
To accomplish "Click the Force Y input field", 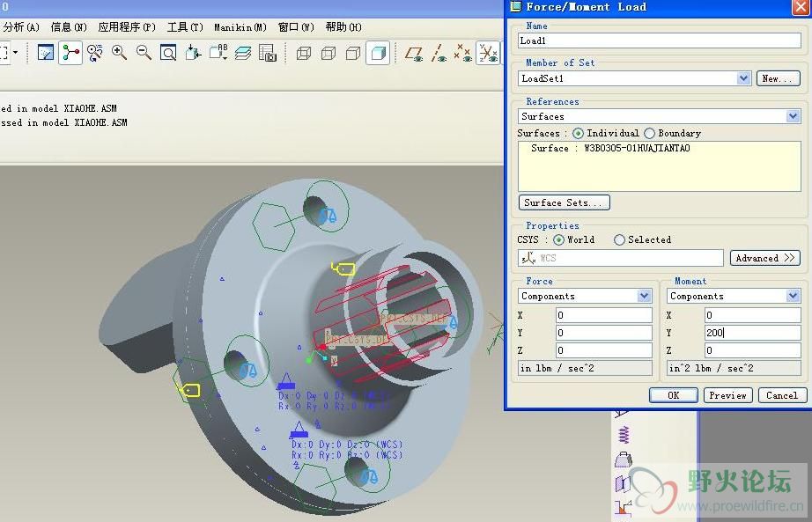I will (604, 333).
